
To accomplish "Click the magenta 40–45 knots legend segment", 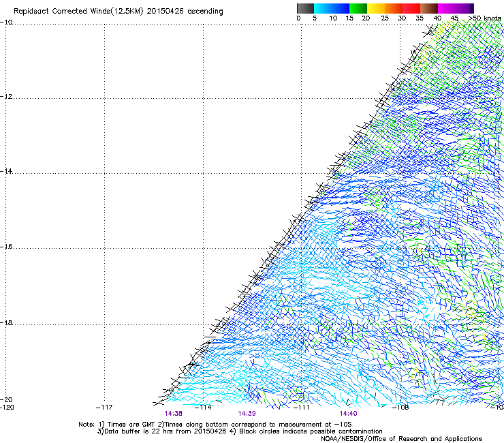I will coord(447,8).
